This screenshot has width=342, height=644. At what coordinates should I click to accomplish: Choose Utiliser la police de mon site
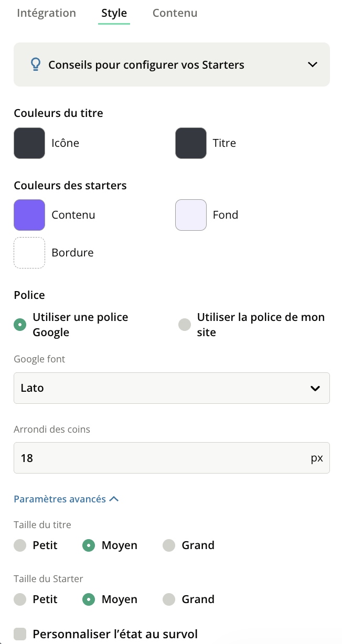(184, 325)
